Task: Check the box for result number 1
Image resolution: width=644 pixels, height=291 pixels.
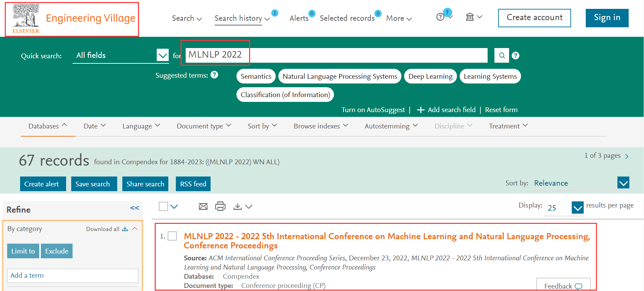Action: [x=172, y=236]
